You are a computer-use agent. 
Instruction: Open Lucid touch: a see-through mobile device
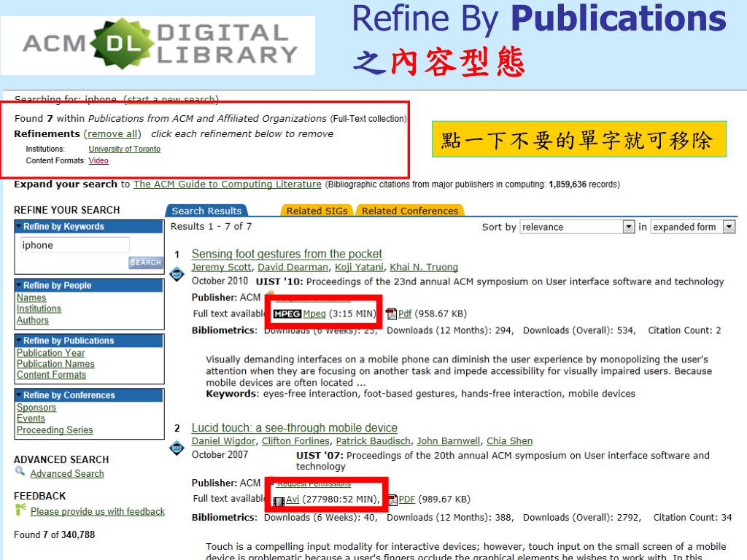pos(295,427)
